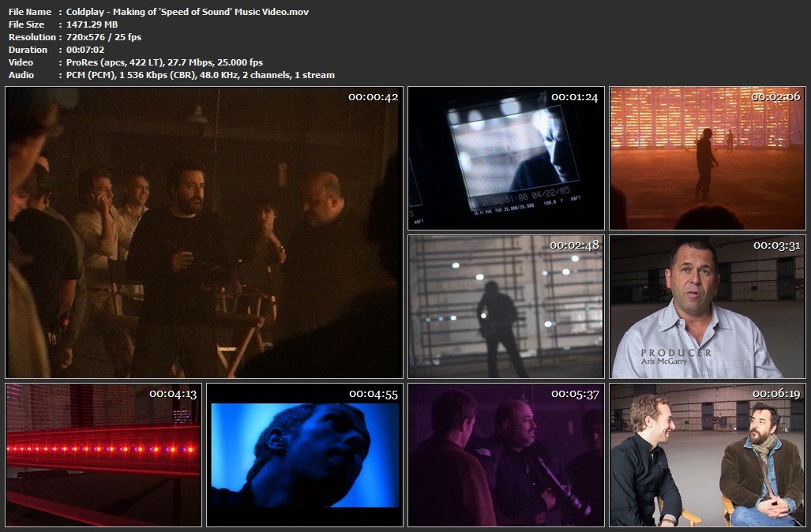This screenshot has width=811, height=532.
Task: Select the duration value 00:07:02
Action: (x=85, y=50)
